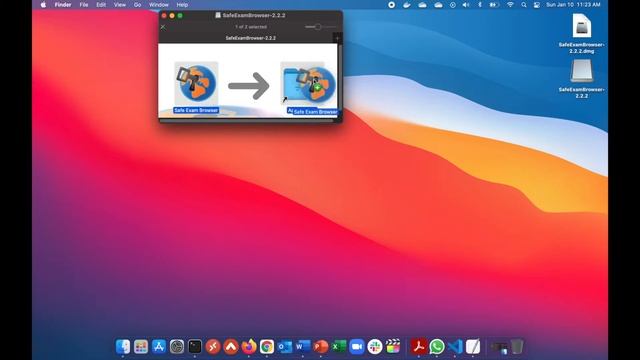640x360 pixels.
Task: Click the Bluetooth icon in the menu bar
Action: [x=480, y=5]
